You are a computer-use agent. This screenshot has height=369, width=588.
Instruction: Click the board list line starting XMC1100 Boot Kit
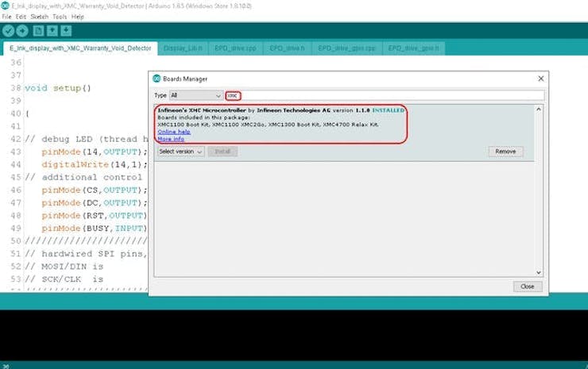(x=268, y=125)
